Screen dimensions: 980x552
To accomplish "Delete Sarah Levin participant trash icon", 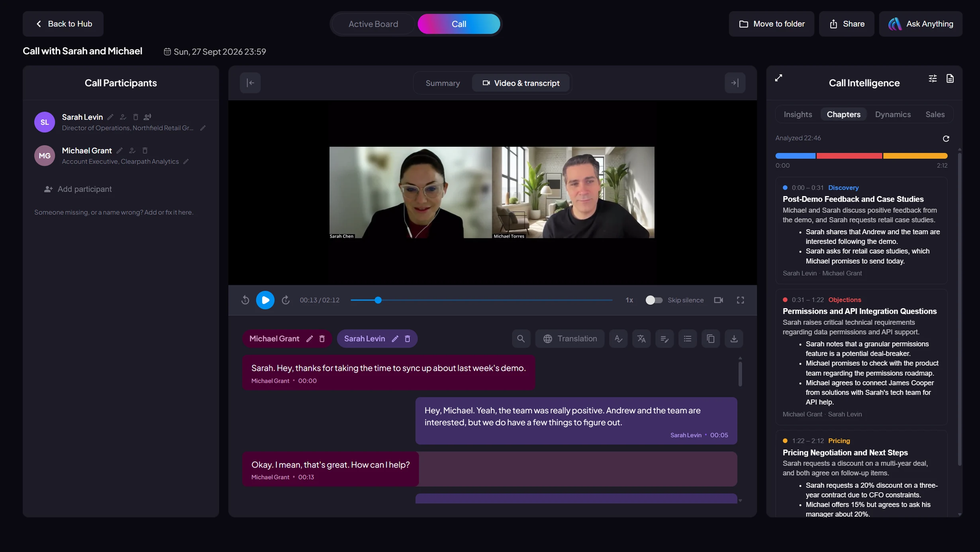I will [x=135, y=117].
